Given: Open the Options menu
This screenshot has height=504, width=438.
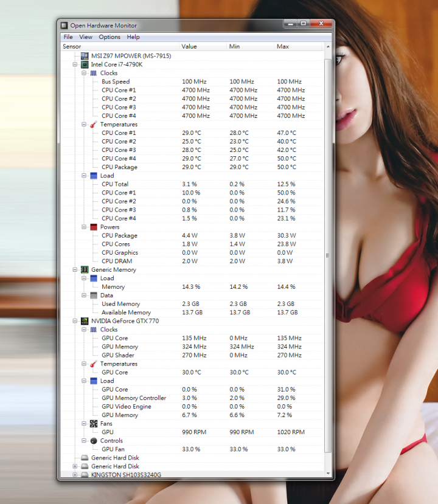Looking at the screenshot, I should [109, 37].
